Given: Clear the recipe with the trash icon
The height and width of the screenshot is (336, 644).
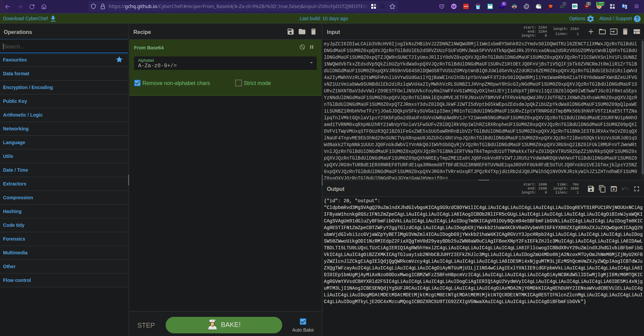Looking at the screenshot, I should (313, 32).
